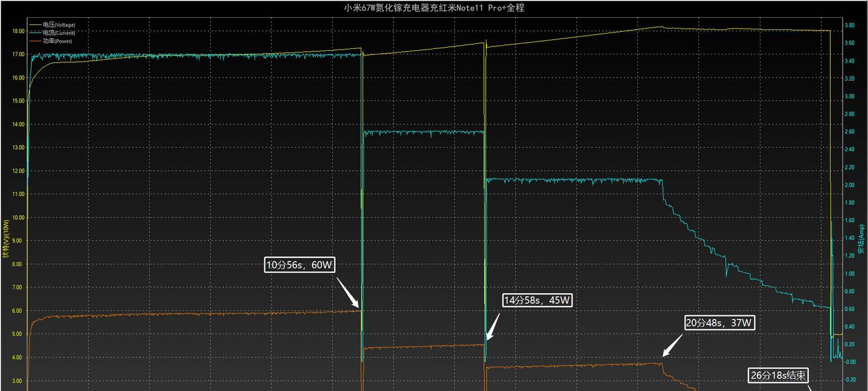
Task: Click the 2.20 tick on ampere axis
Action: [849, 167]
